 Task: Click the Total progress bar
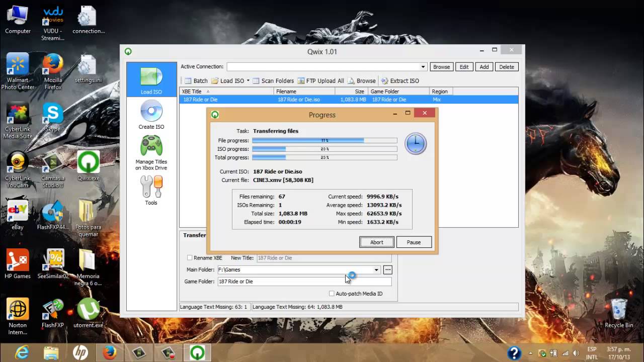pyautogui.click(x=325, y=158)
